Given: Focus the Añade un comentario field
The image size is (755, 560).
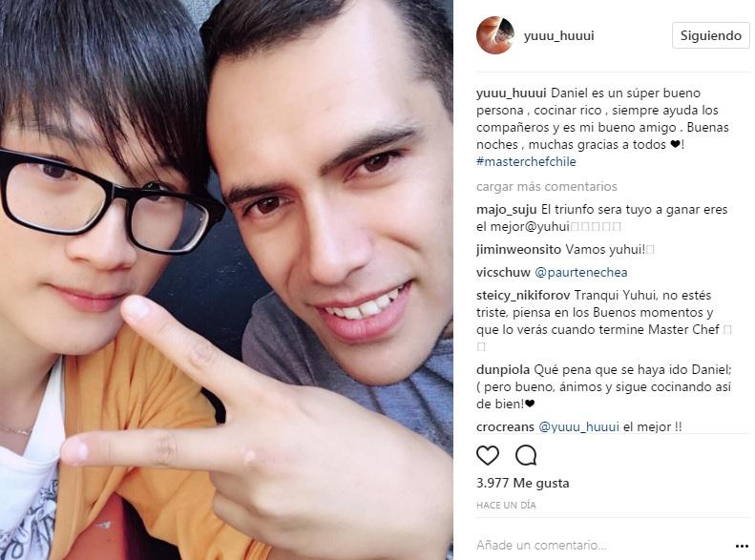Looking at the screenshot, I should (x=602, y=546).
